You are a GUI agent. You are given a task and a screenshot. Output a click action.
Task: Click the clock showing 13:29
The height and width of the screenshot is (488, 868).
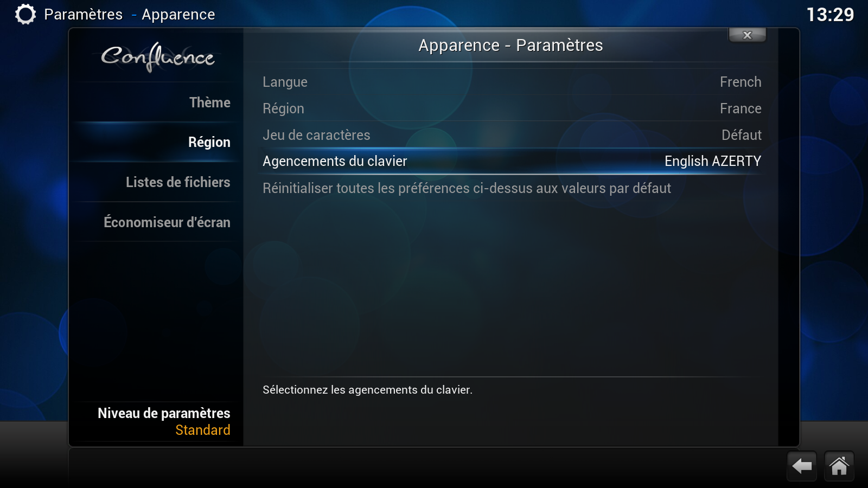coord(830,15)
